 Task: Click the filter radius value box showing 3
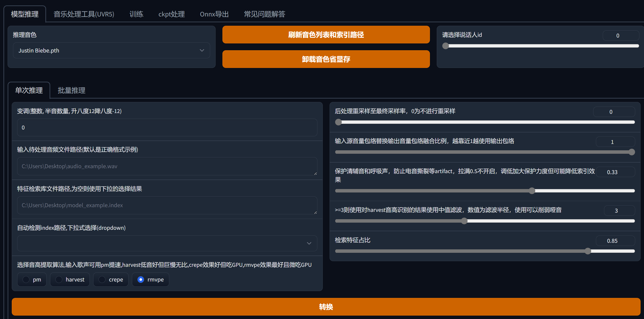click(x=619, y=210)
